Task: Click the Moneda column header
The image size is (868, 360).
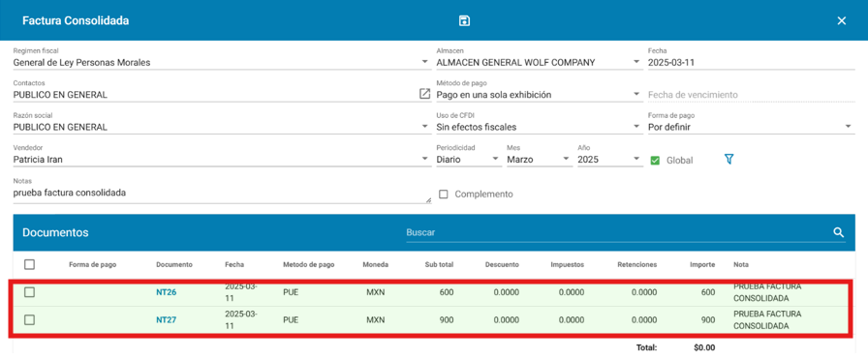Action: (x=375, y=265)
